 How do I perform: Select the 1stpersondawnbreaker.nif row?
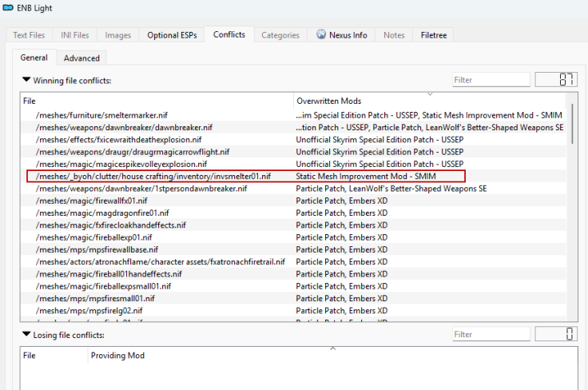click(141, 189)
